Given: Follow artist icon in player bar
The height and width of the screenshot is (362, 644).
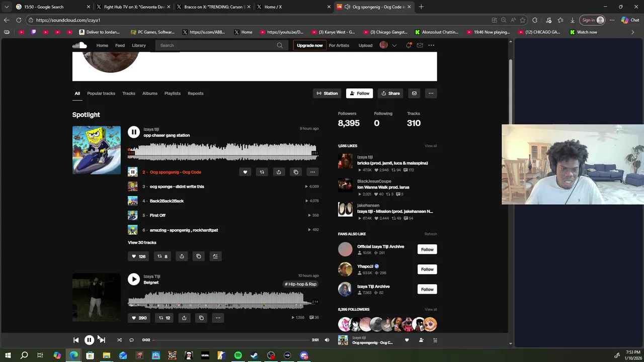Looking at the screenshot, I should (x=421, y=340).
